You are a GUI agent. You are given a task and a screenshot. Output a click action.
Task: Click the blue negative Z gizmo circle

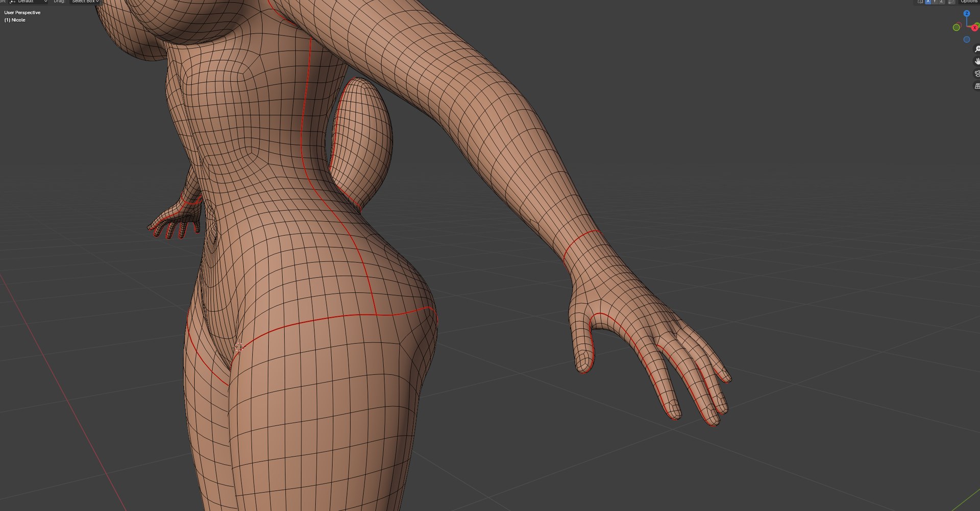point(966,39)
